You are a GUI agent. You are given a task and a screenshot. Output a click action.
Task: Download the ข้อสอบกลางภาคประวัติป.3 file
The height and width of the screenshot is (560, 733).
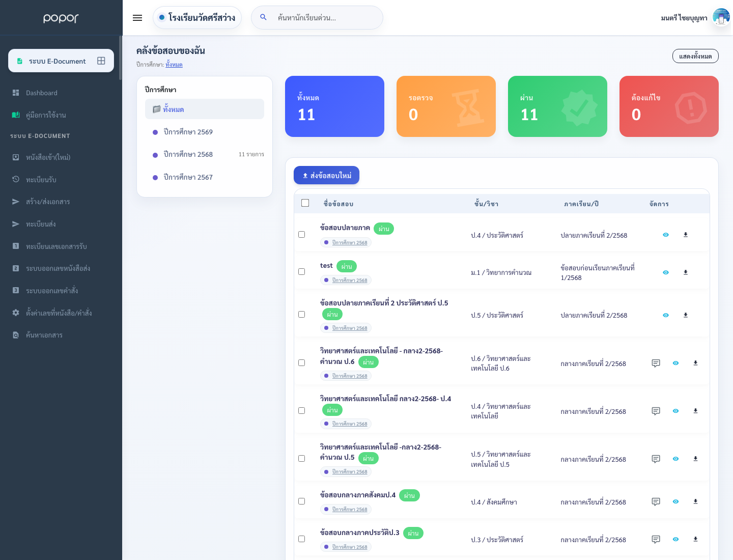coord(695,539)
